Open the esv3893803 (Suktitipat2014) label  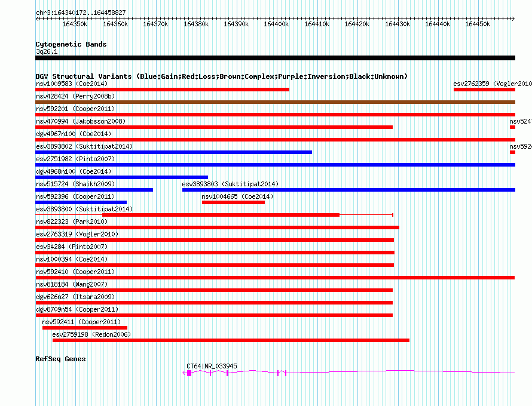(230, 184)
